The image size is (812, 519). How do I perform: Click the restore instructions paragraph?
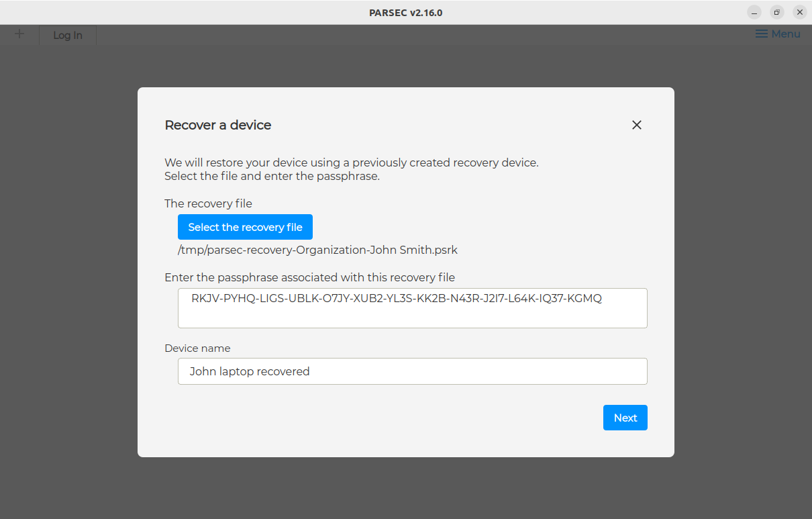click(352, 169)
